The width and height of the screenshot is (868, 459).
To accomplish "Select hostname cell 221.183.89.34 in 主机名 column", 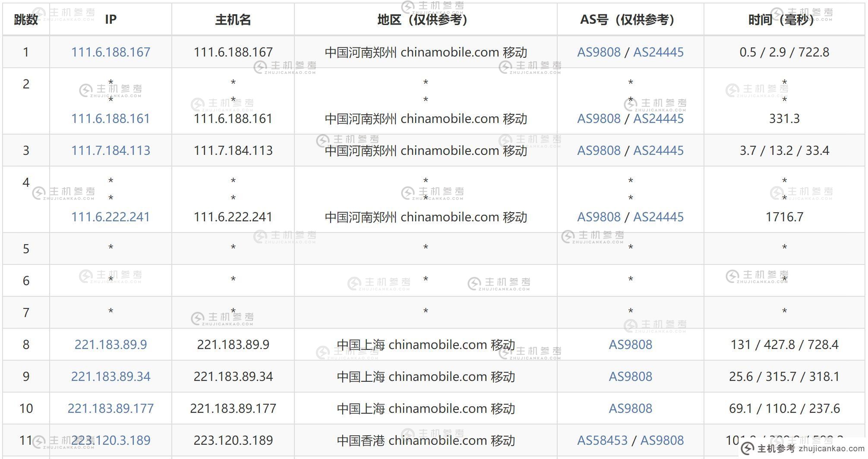I will (x=233, y=377).
